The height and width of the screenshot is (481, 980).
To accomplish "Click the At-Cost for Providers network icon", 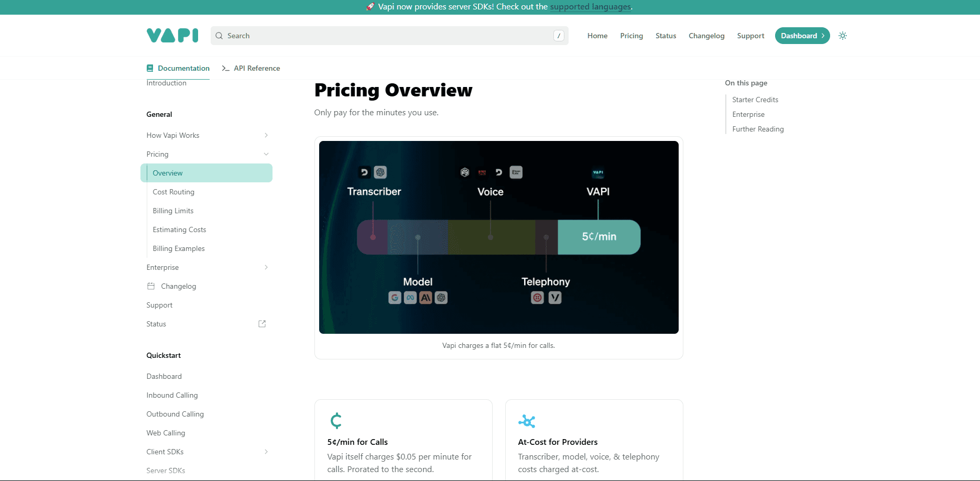I will 527,421.
